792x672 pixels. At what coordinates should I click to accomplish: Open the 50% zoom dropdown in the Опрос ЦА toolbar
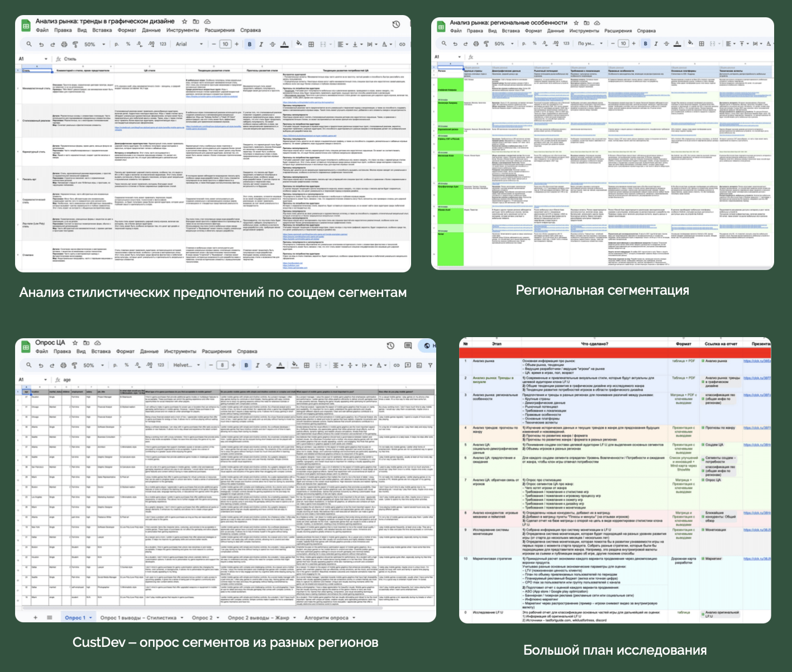tap(94, 365)
